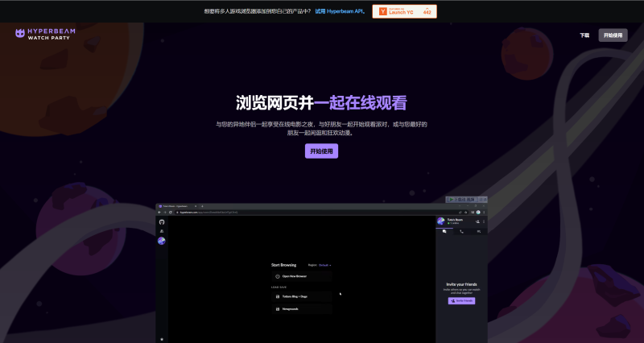
Task: Click the third listed Newgrounds entry in demo
Action: tap(302, 309)
